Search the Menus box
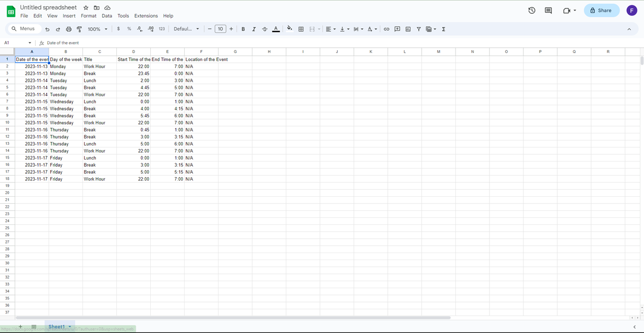644x333 pixels. (x=25, y=29)
